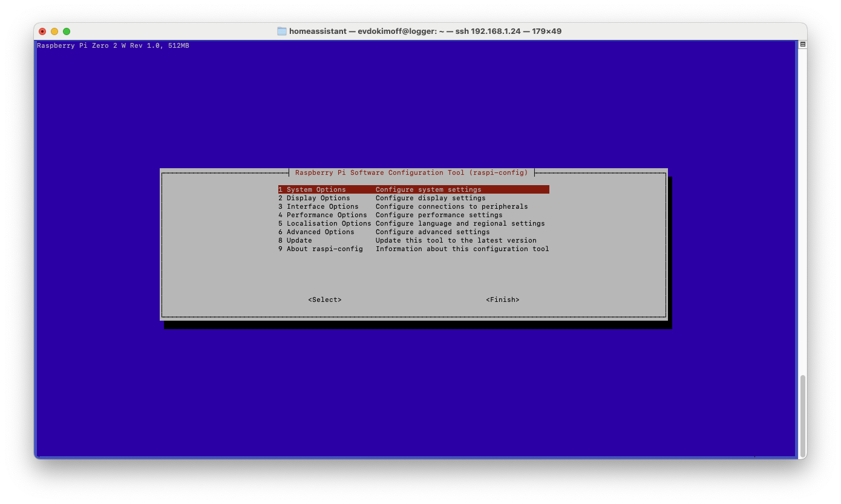841x504 pixels.
Task: Click the red close window button
Action: pos(42,31)
